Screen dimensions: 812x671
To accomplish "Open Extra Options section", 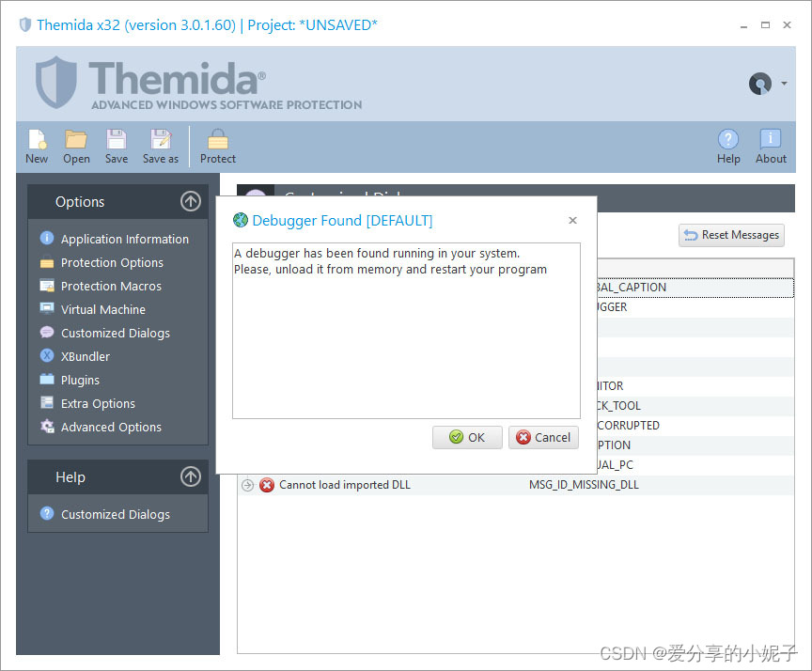I will 98,403.
